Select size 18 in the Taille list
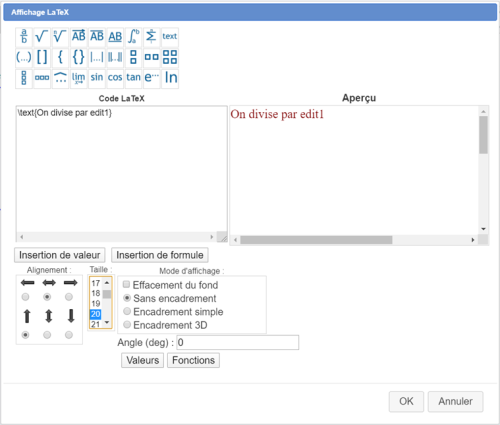The height and width of the screenshot is (425, 500). click(x=96, y=293)
